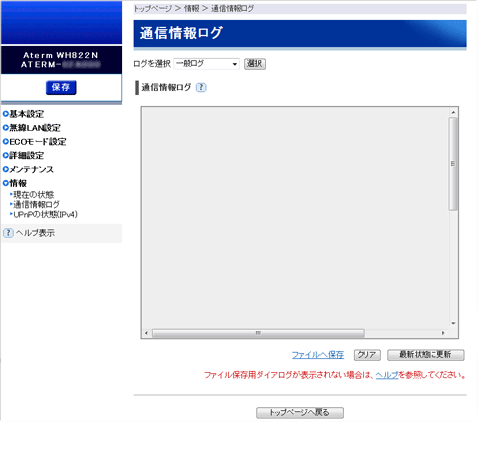Screen dimensions: 479x462
Task: Click the 選択 button
Action: coord(255,64)
